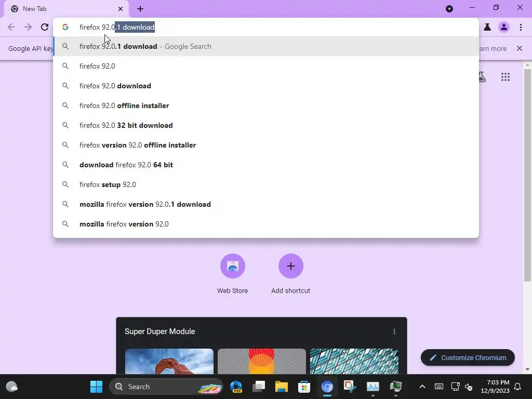The width and height of the screenshot is (532, 399).
Task: Open the user profile avatar menu
Action: tap(504, 27)
